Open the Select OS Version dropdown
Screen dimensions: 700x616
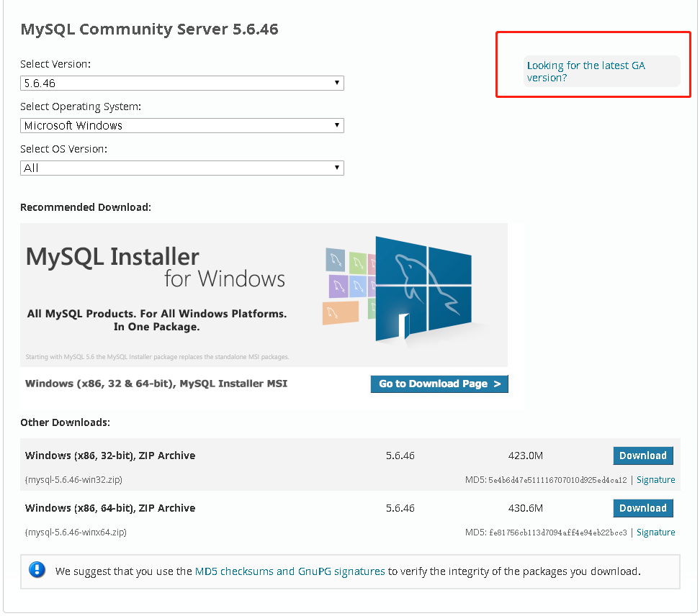181,168
